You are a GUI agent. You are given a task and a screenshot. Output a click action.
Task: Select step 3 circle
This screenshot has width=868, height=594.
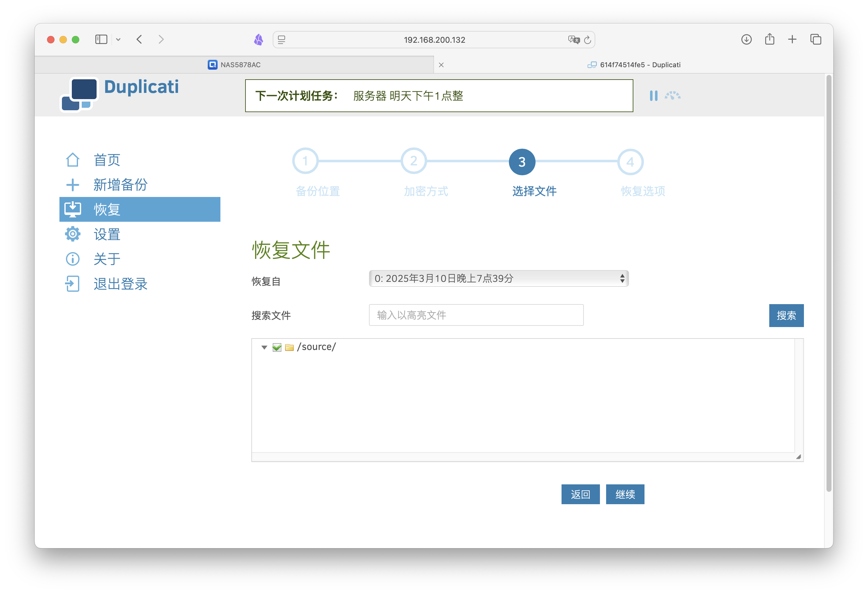tap(522, 161)
